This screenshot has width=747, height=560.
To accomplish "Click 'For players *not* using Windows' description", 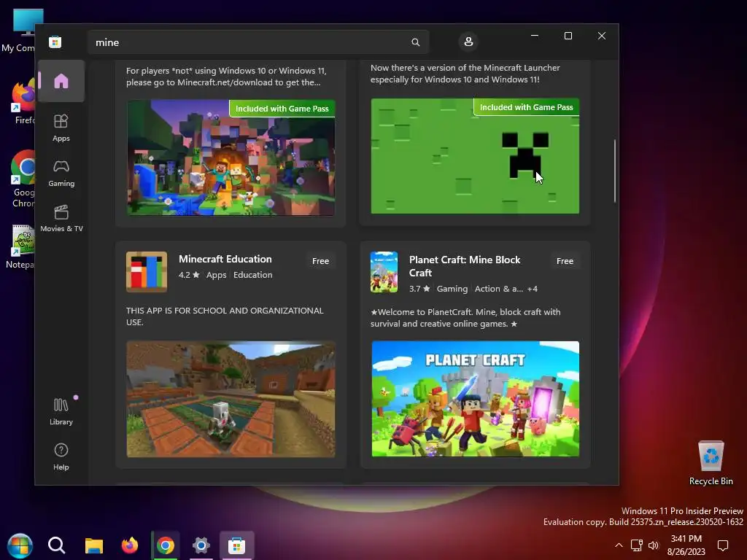I will point(226,76).
